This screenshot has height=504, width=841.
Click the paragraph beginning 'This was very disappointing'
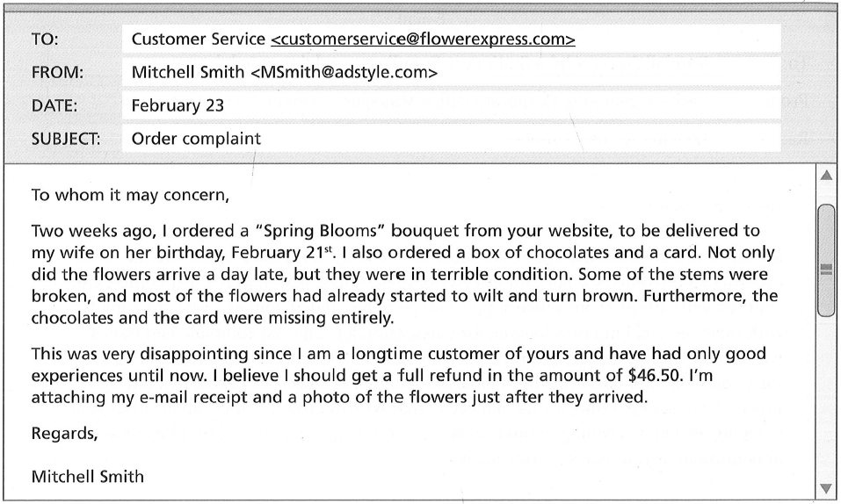(398, 375)
